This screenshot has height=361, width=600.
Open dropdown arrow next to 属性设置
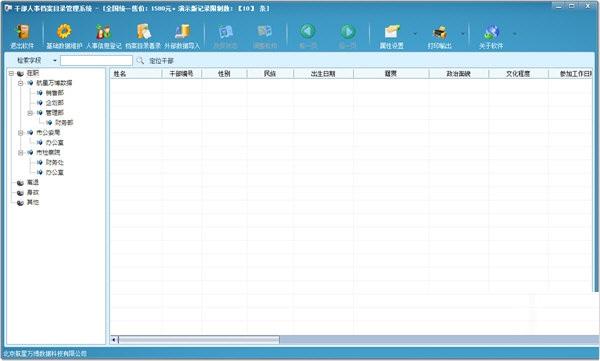[415, 34]
